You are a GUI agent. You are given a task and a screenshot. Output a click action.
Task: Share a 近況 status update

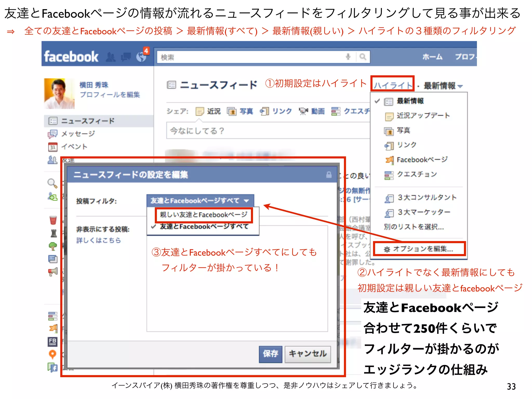[x=208, y=111]
